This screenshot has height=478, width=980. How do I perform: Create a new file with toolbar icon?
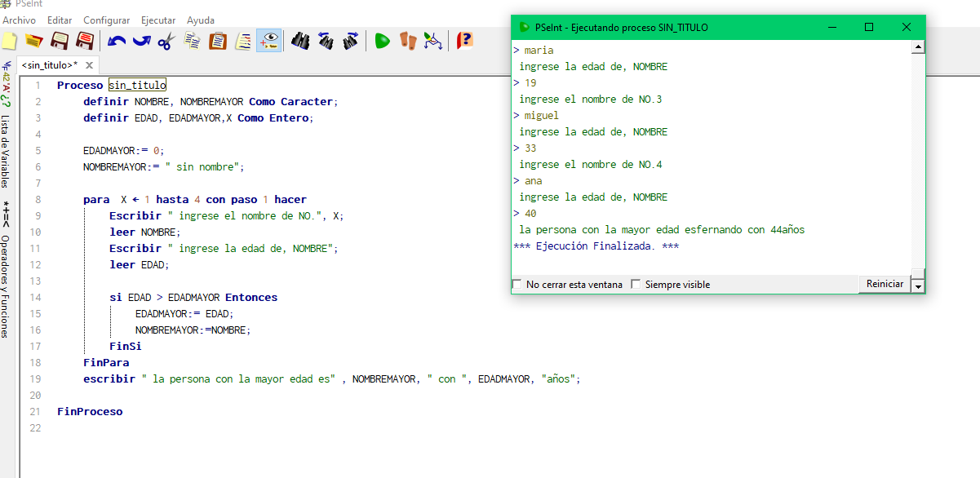[x=9, y=40]
